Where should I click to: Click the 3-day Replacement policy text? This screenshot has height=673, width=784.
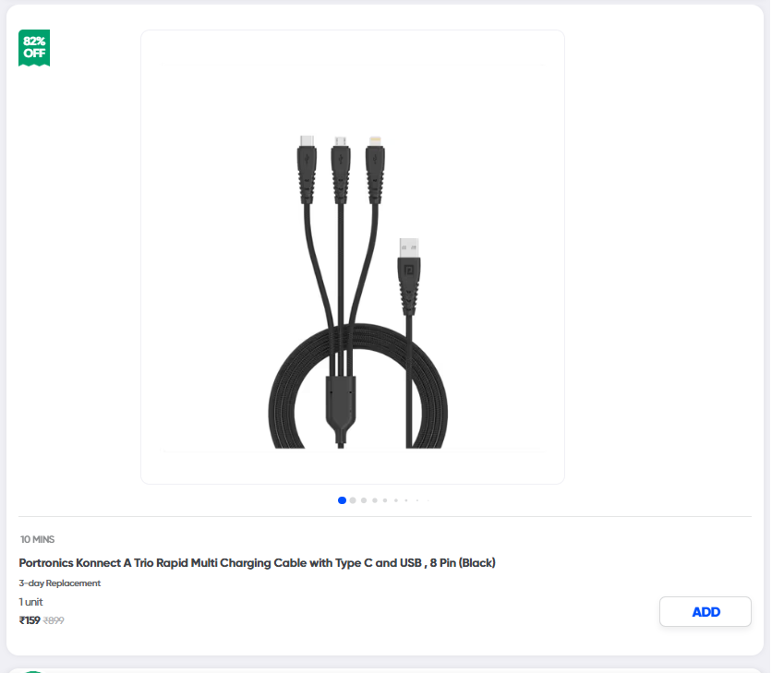[x=59, y=583]
